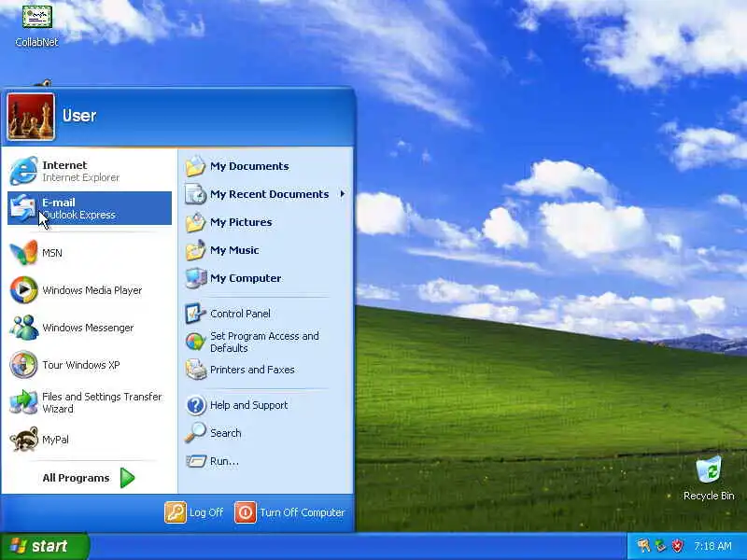
Task: Click the Run icon
Action: click(195, 461)
